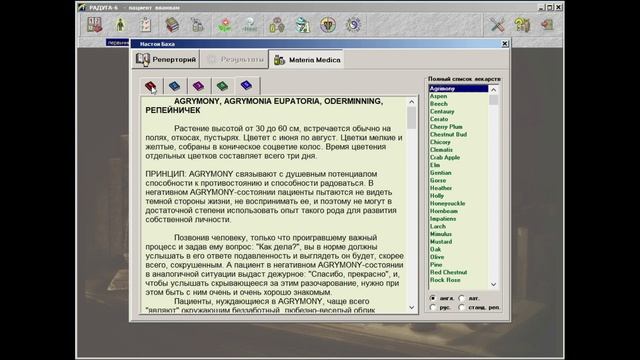The width and height of the screenshot is (640, 360).
Task: Switch to the Результаты tab
Action: 234,60
